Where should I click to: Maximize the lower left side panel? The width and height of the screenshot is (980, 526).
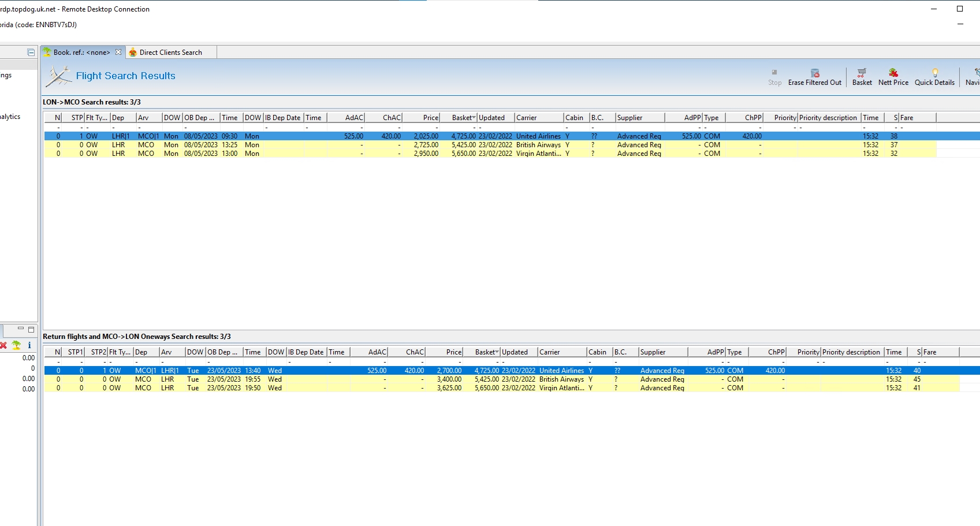[x=31, y=330]
